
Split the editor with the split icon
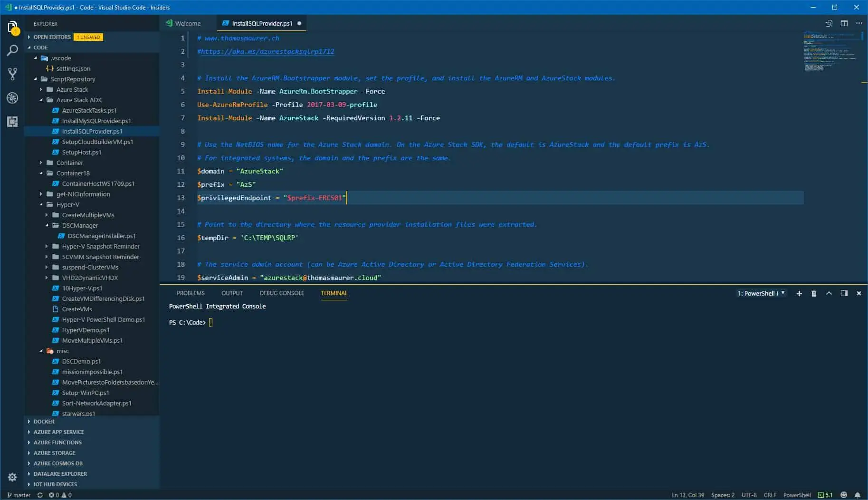pyautogui.click(x=844, y=23)
